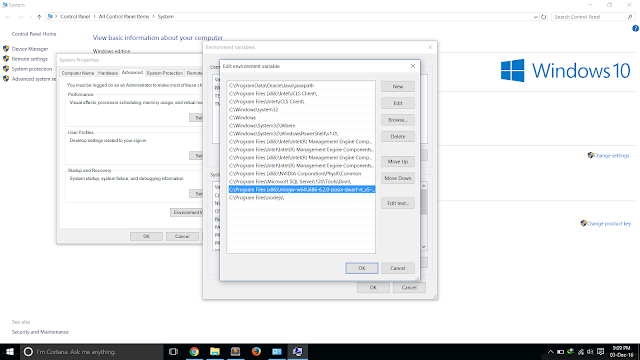The height and width of the screenshot is (360, 640).
Task: Open Device Manager link
Action: (x=30, y=49)
